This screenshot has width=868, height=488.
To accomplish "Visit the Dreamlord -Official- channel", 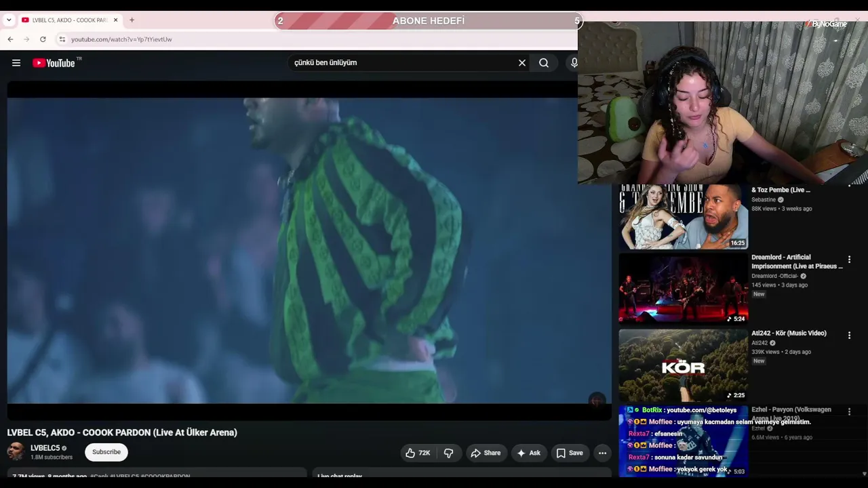I will click(775, 276).
